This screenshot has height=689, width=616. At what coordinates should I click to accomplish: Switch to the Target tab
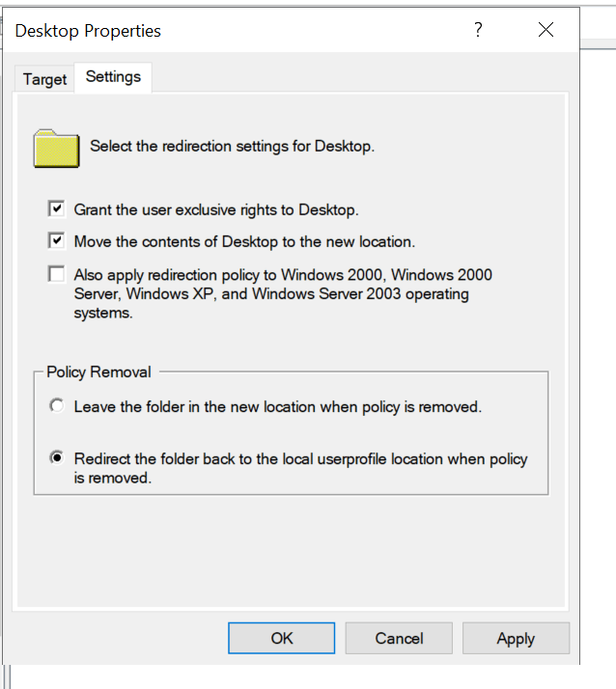coord(44,79)
